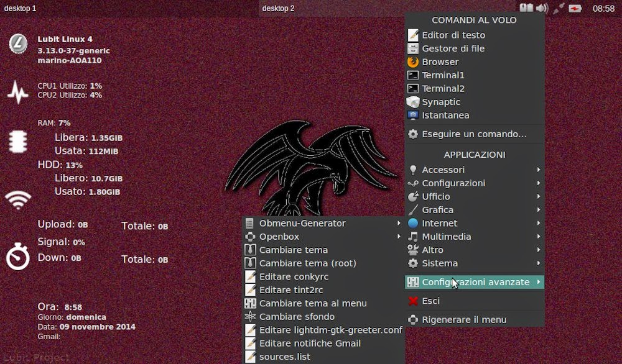Click the network connection tray icon
622x364 pixels.
click(x=559, y=8)
